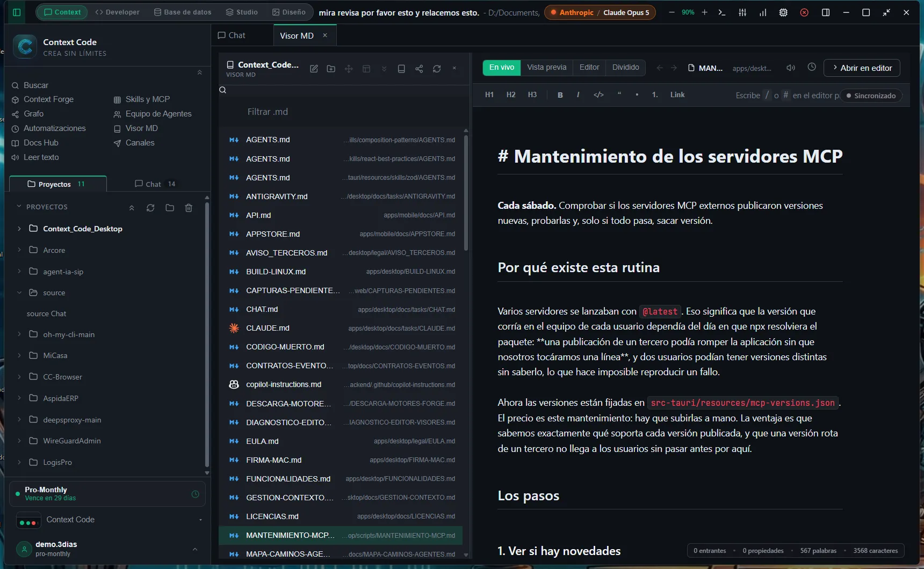Insert a bullet list
The height and width of the screenshot is (569, 924).
pos(637,94)
